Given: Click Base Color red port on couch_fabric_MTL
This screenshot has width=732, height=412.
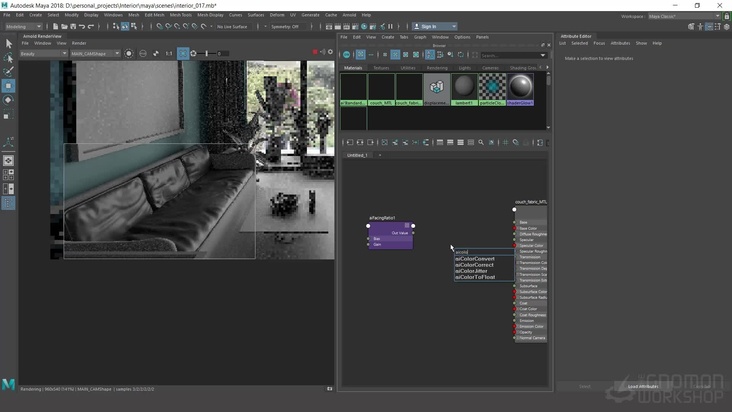Looking at the screenshot, I should coord(515,229).
